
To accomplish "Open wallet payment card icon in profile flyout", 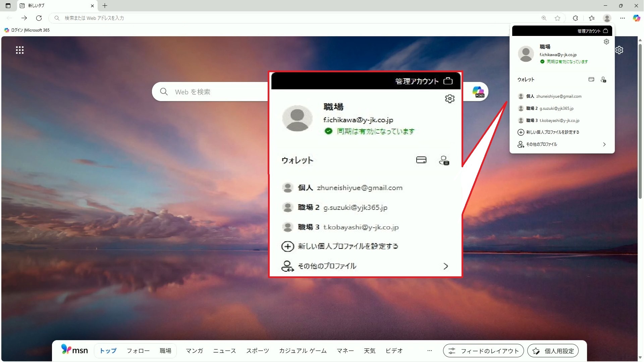I will point(591,80).
